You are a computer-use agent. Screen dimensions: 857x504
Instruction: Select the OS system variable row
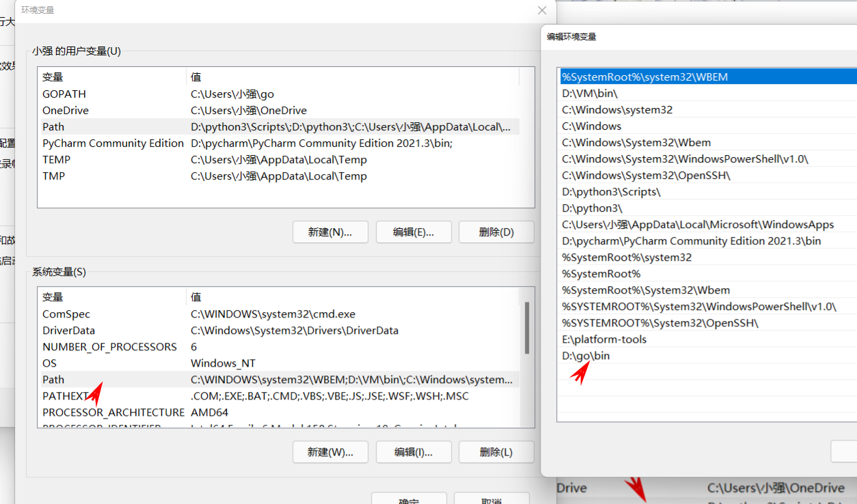[279, 363]
